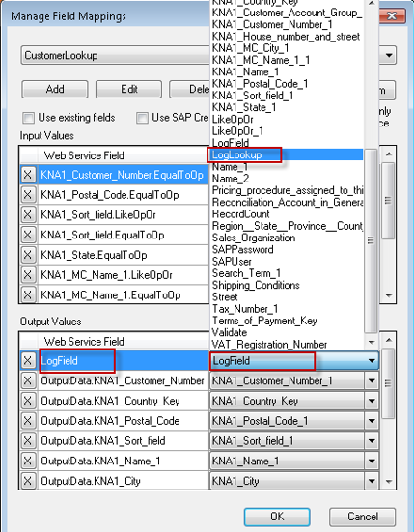Expand the KNA1_Customer_Number_1 dropdown
414x532 pixels.
coord(372,380)
